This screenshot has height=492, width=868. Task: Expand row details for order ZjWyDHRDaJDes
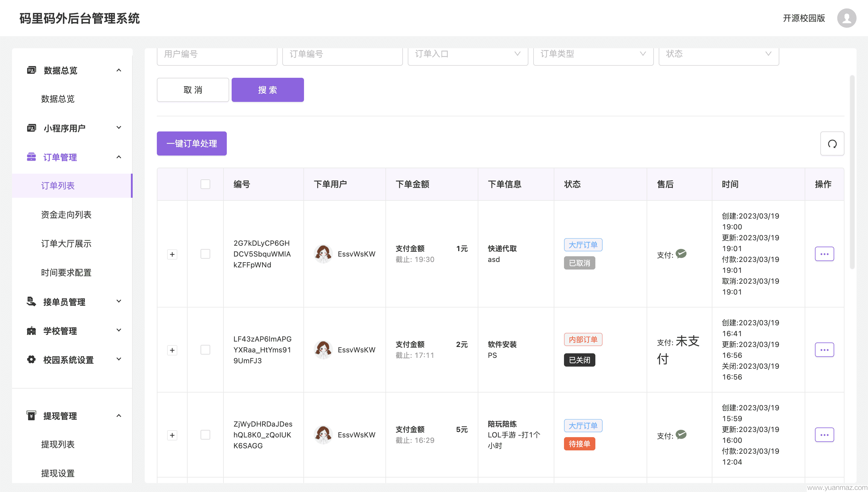point(172,436)
